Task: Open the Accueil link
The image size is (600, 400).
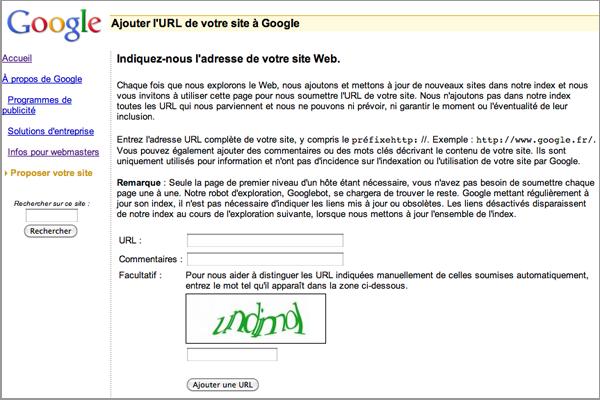Action: tap(17, 58)
